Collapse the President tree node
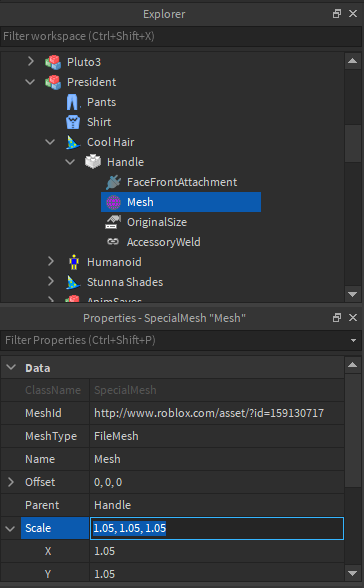The width and height of the screenshot is (364, 588). click(x=30, y=82)
